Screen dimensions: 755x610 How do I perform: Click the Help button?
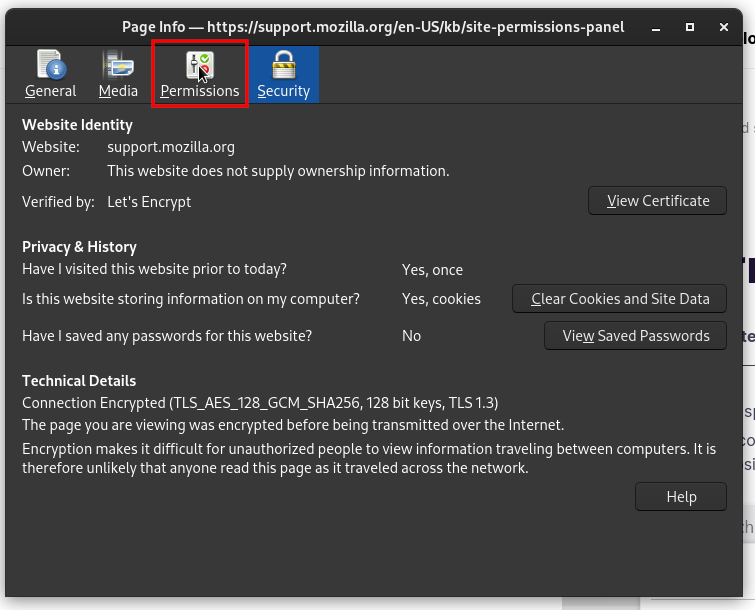coord(681,496)
